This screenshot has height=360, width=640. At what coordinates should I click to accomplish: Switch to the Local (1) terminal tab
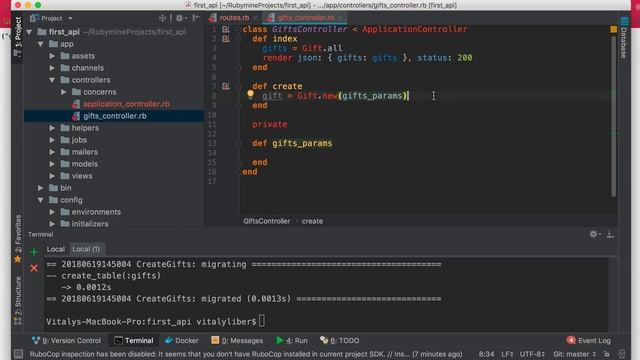click(86, 249)
